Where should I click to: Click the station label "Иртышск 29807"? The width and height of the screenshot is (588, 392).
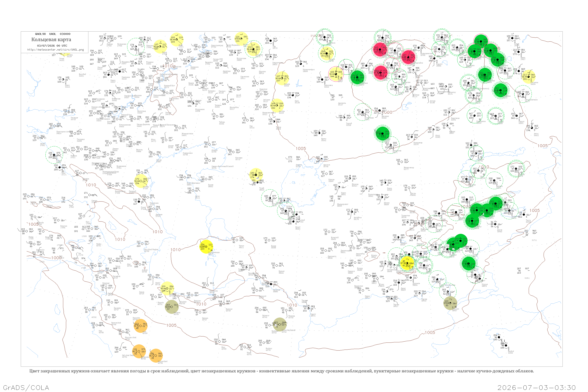point(471,66)
